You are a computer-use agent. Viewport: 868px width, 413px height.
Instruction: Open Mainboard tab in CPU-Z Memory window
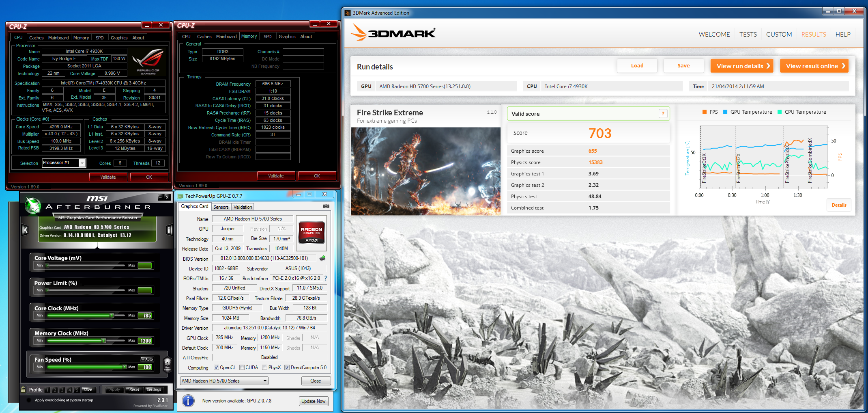[226, 37]
